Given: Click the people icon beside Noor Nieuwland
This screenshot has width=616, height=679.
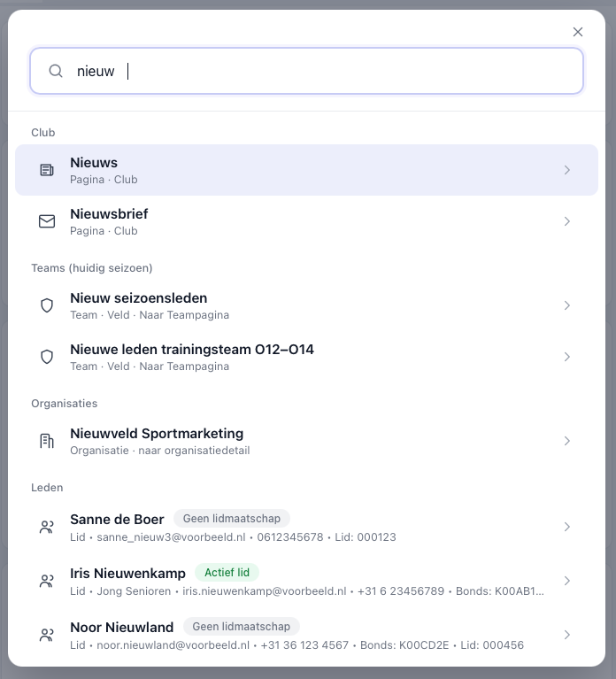Looking at the screenshot, I should coord(47,636).
